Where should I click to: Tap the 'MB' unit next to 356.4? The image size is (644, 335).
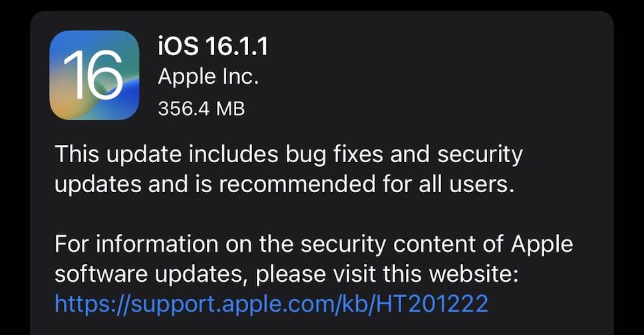point(230,109)
